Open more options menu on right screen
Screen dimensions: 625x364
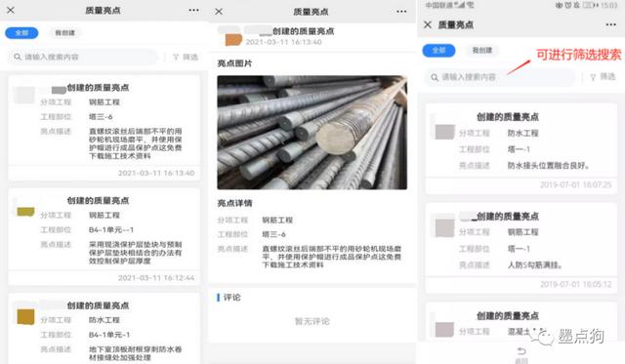click(x=610, y=24)
